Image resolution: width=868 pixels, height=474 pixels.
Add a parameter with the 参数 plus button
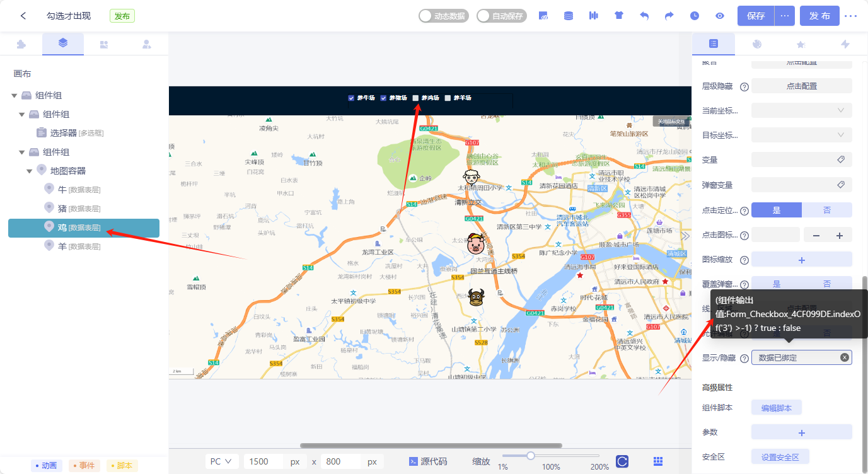click(x=802, y=432)
